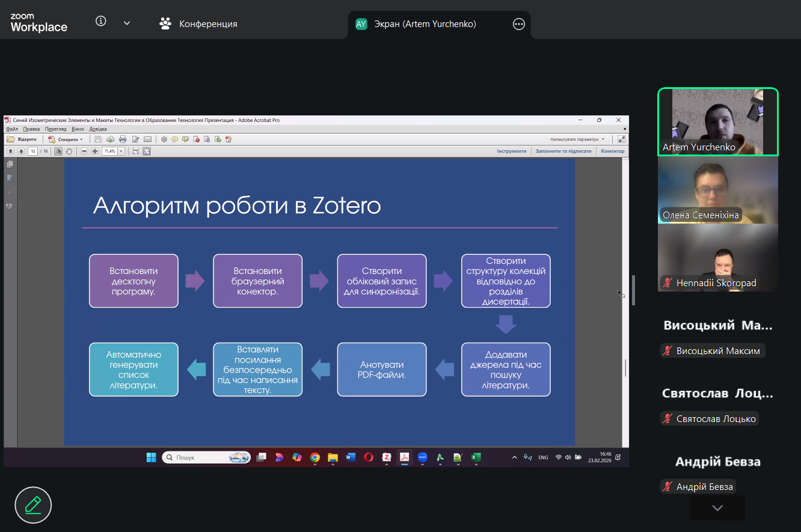Open Zoom meeting info icon

[x=101, y=22]
